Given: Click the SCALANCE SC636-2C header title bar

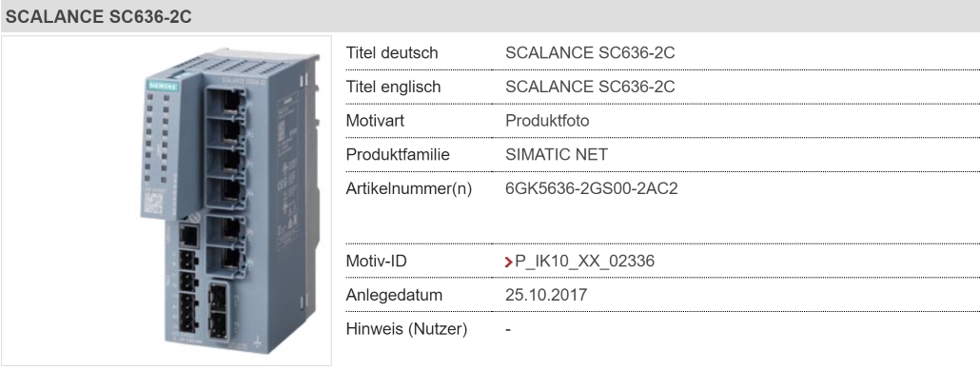Looking at the screenshot, I should click(x=490, y=16).
